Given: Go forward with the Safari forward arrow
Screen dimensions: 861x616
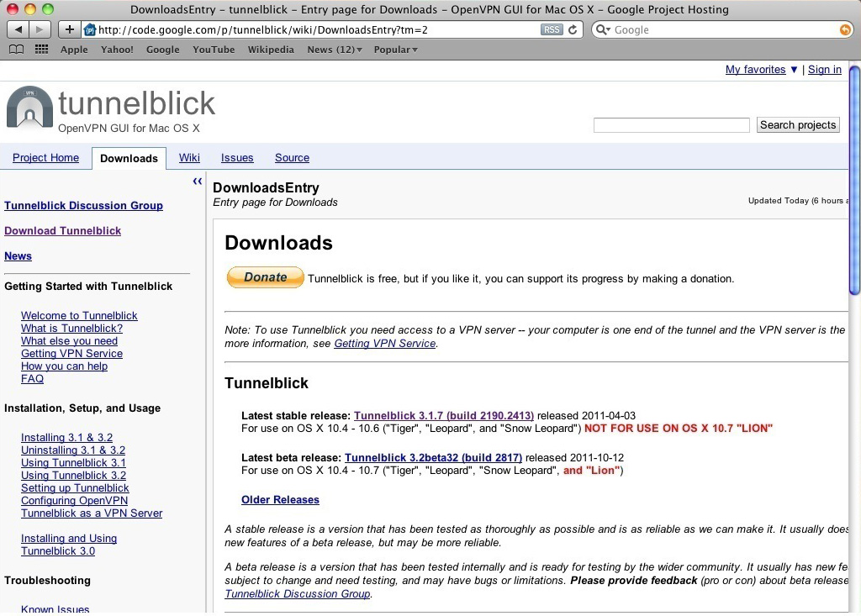Looking at the screenshot, I should click(x=40, y=29).
